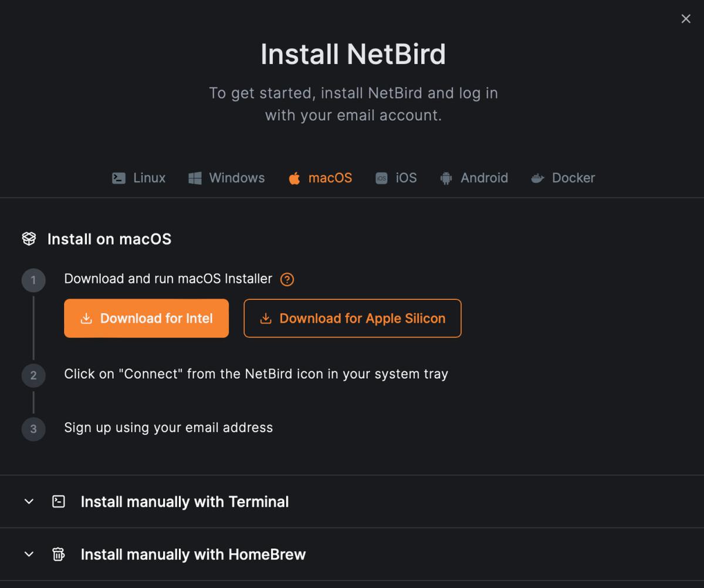This screenshot has height=588, width=704.
Task: Collapse the Terminal section chevron
Action: 28,502
